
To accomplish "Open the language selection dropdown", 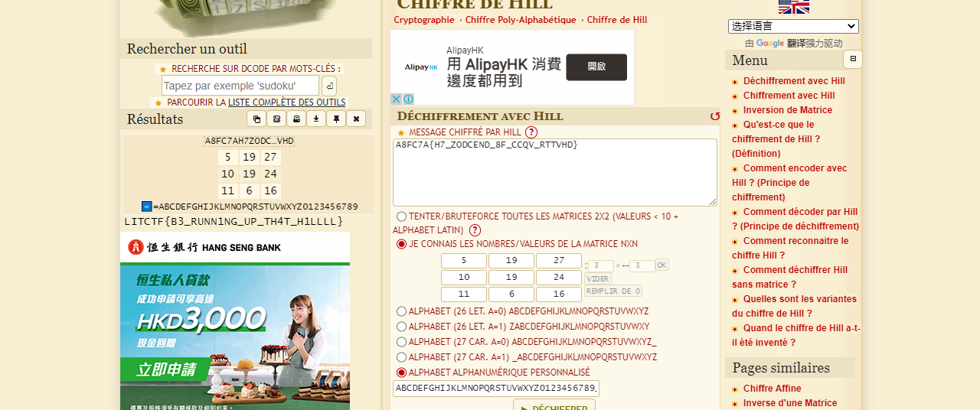I will pos(793,26).
